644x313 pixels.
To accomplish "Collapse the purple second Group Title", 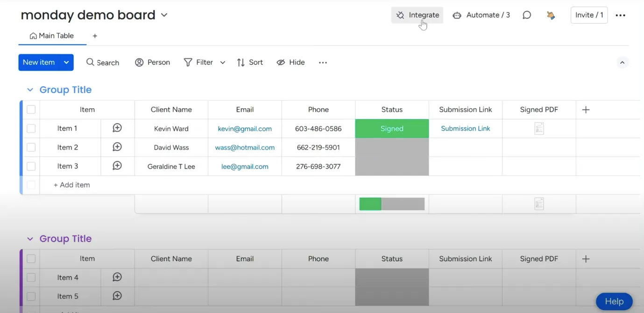I will (30, 239).
